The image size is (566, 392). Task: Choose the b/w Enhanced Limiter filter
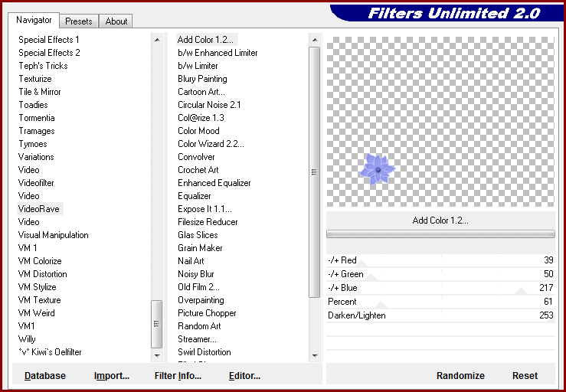coord(218,53)
